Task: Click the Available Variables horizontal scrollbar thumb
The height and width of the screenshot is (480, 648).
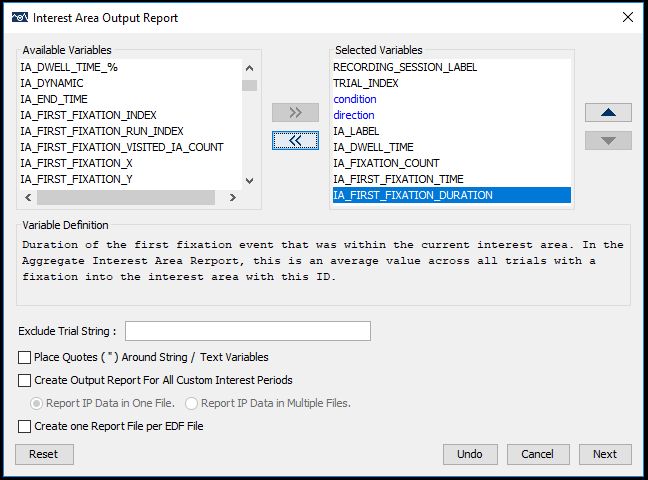Action: tap(126, 198)
